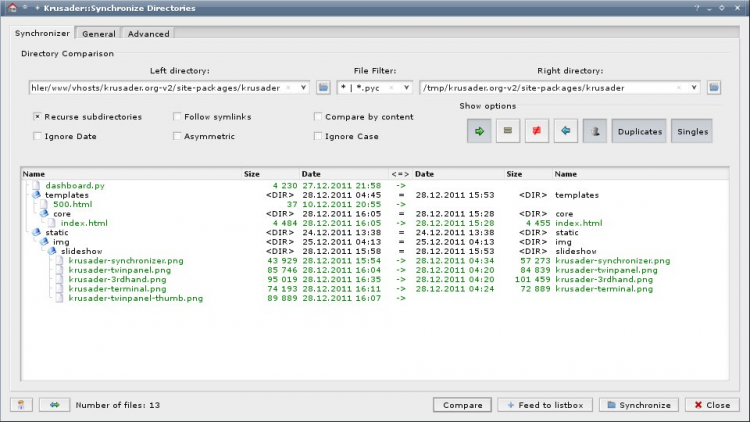Click right-side krusader-3rdhand.png name
This screenshot has height=422, width=750.
coord(604,279)
